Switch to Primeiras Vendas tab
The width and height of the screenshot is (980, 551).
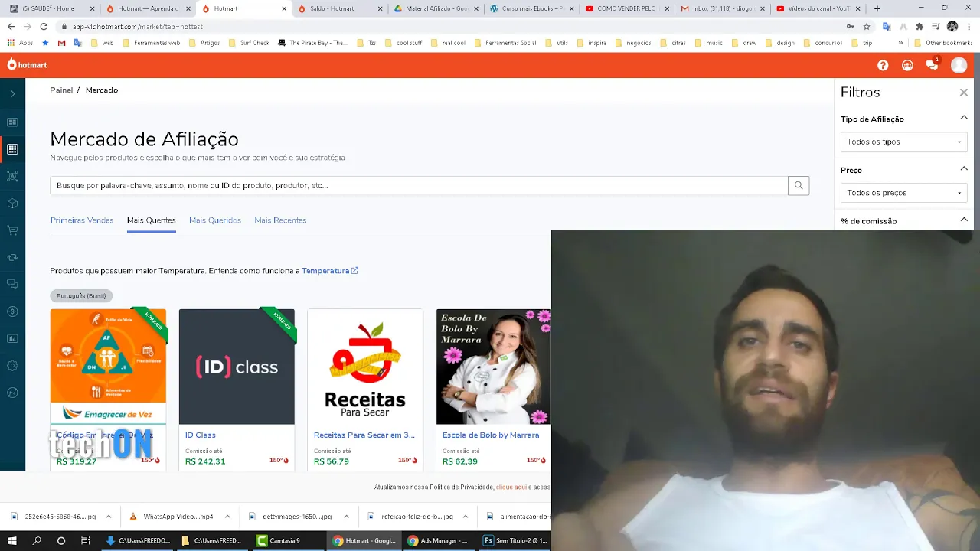[x=82, y=220]
